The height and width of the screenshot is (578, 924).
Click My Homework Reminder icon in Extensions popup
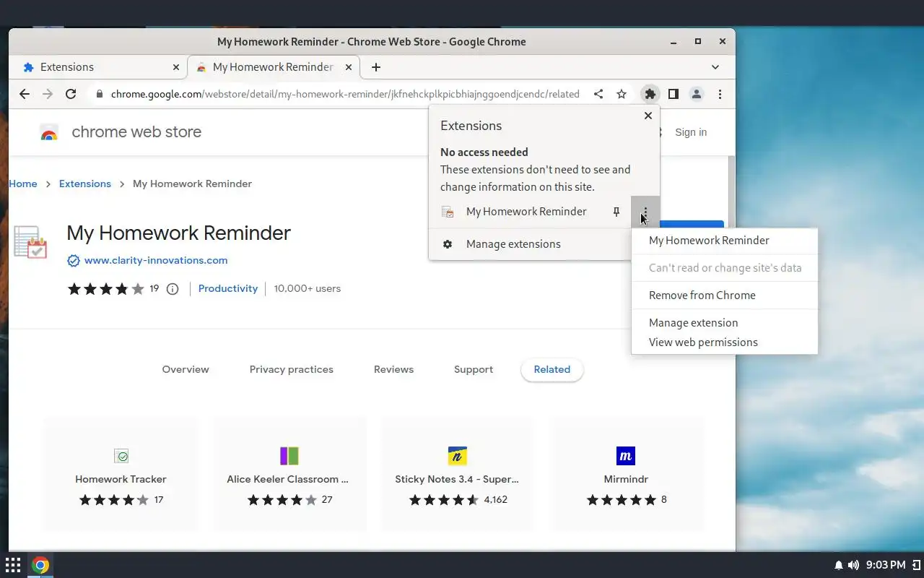pos(448,212)
